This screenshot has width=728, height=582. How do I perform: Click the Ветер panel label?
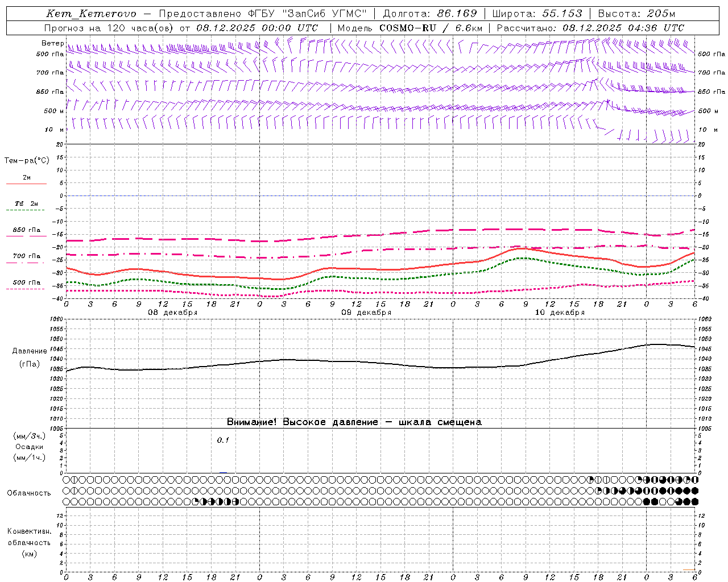coord(53,43)
